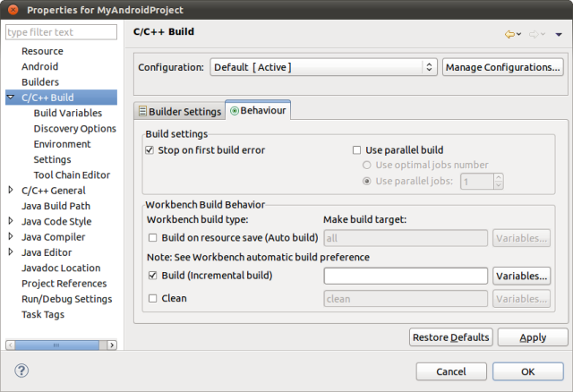Expand the C/C++ General node
573x392 pixels.
(x=11, y=190)
